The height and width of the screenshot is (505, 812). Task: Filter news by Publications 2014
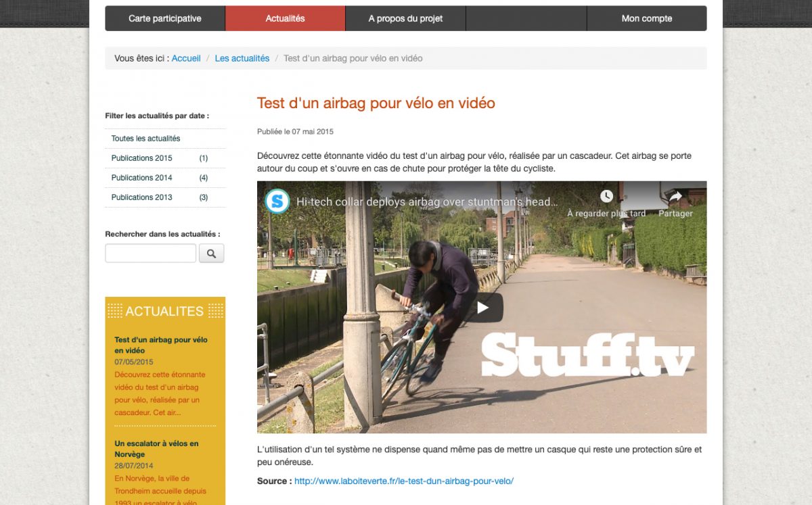166,178
